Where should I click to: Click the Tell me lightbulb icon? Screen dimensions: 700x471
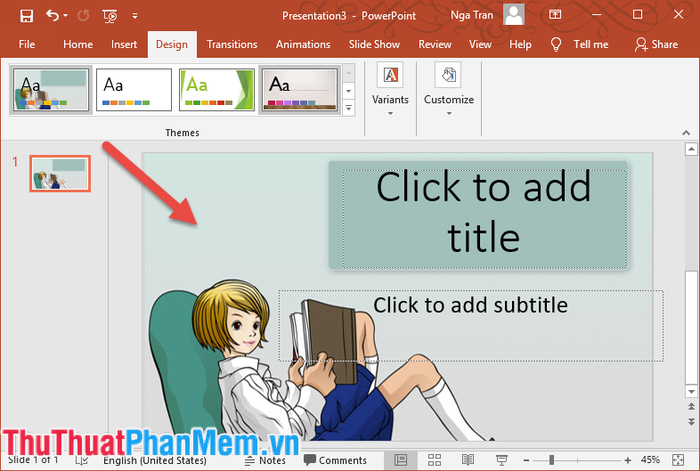[556, 44]
